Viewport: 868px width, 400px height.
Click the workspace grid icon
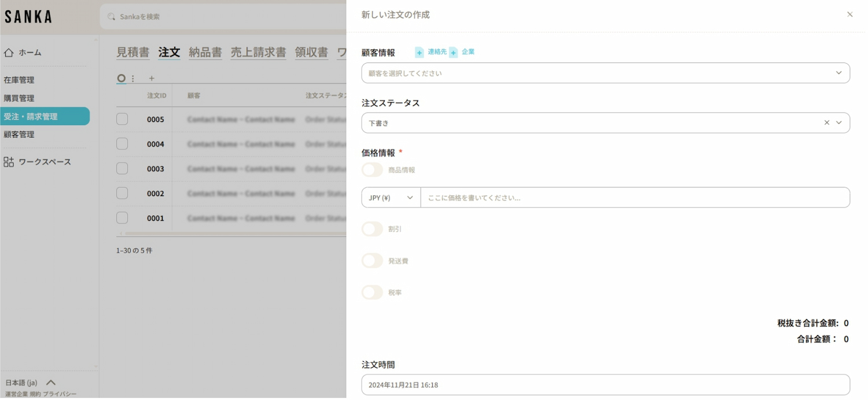pyautogui.click(x=9, y=162)
